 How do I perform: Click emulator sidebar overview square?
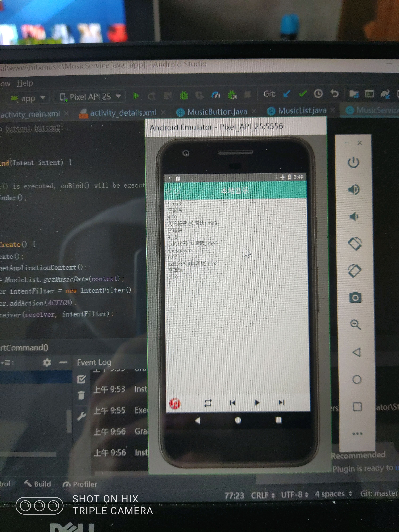(x=357, y=407)
